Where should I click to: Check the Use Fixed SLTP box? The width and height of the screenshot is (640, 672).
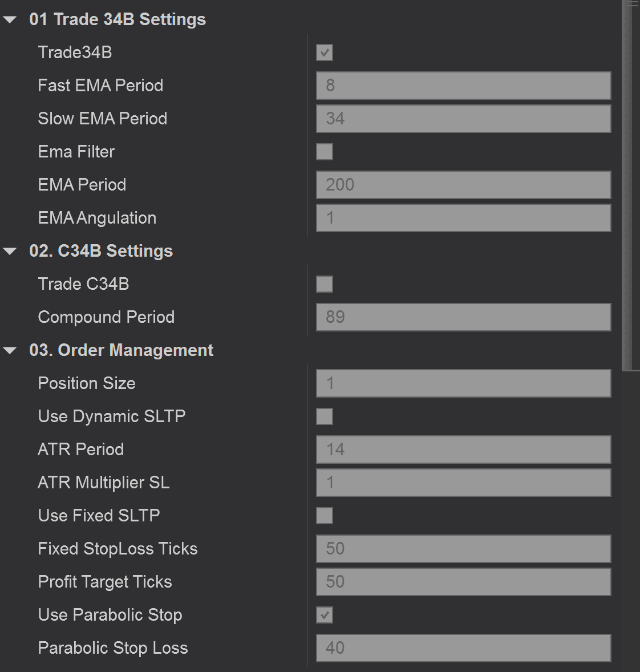[x=325, y=516]
